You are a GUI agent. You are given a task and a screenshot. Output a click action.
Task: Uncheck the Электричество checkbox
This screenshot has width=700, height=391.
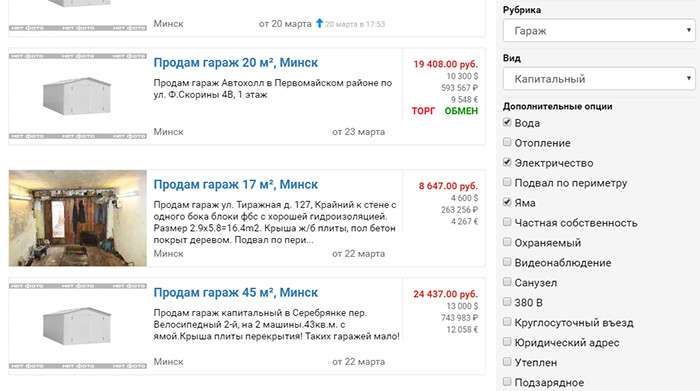tap(507, 162)
